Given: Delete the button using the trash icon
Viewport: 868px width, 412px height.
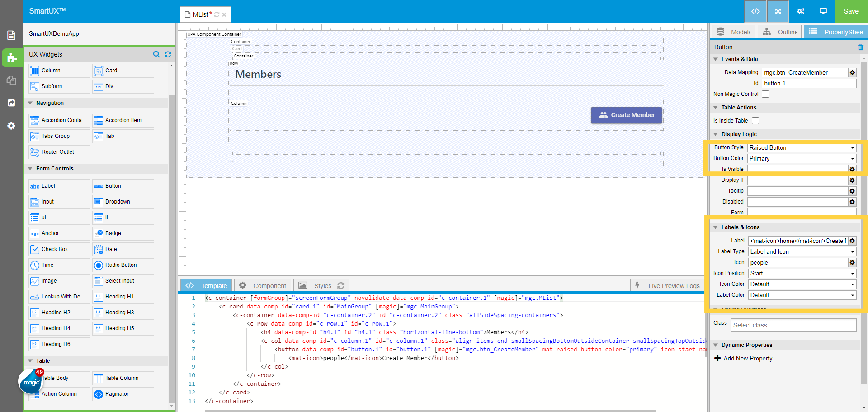Looking at the screenshot, I should (x=861, y=47).
